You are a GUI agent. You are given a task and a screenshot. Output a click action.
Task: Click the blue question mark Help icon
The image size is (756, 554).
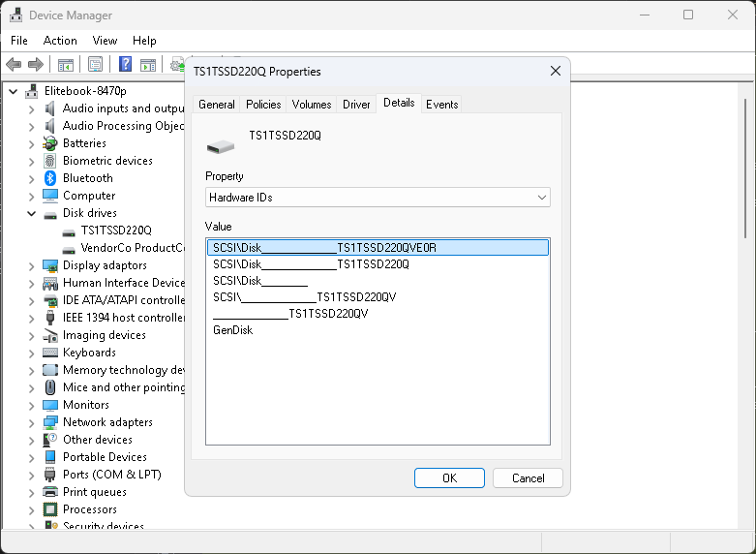126,64
